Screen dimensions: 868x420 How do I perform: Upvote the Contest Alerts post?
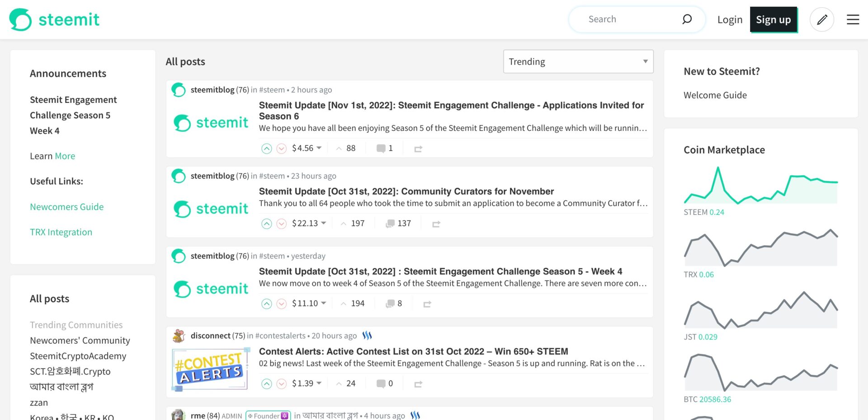(267, 383)
